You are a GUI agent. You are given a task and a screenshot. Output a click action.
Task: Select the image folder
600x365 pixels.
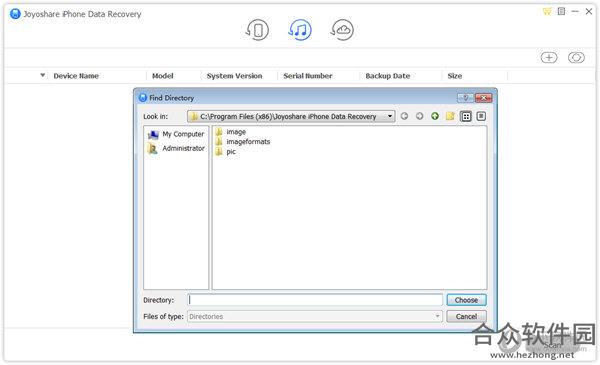[x=230, y=132]
